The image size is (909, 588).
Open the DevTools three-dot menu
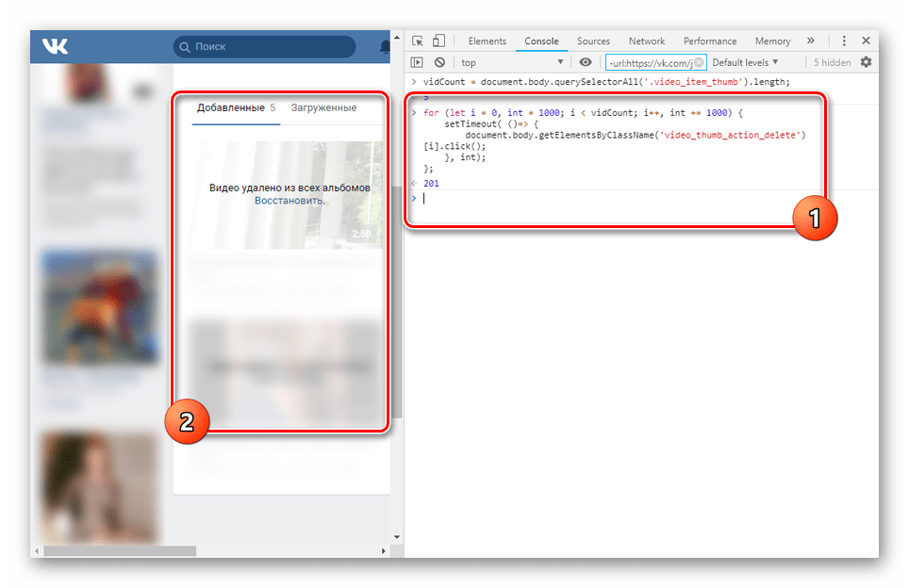(844, 41)
